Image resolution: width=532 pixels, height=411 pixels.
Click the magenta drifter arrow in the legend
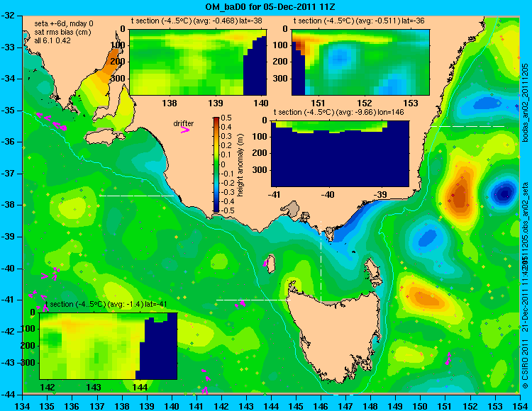(x=185, y=130)
